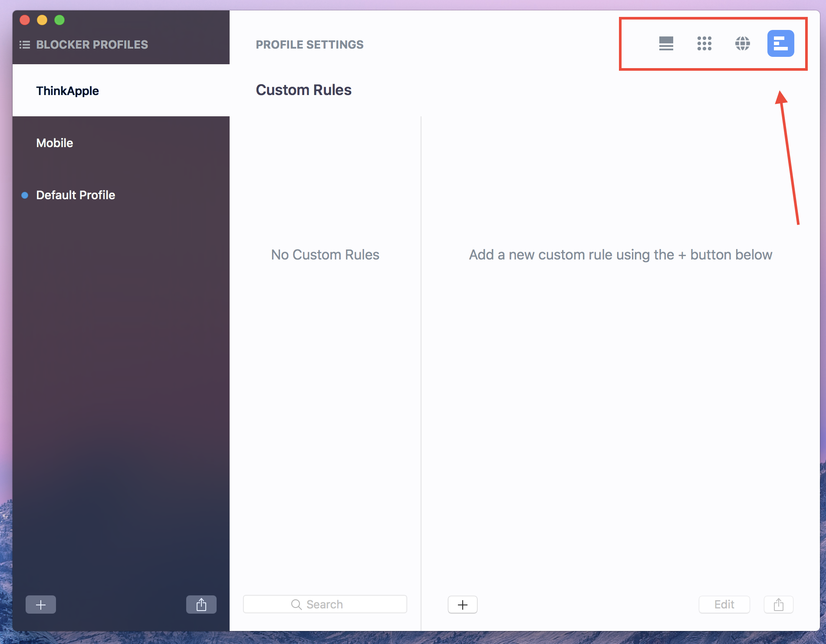Close the window with red button
The height and width of the screenshot is (644, 826).
25,20
